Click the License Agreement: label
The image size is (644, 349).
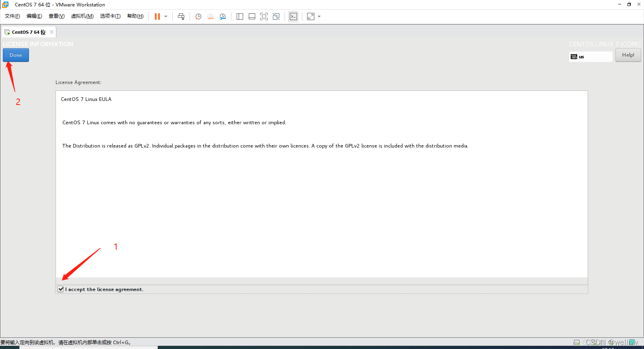pos(78,82)
